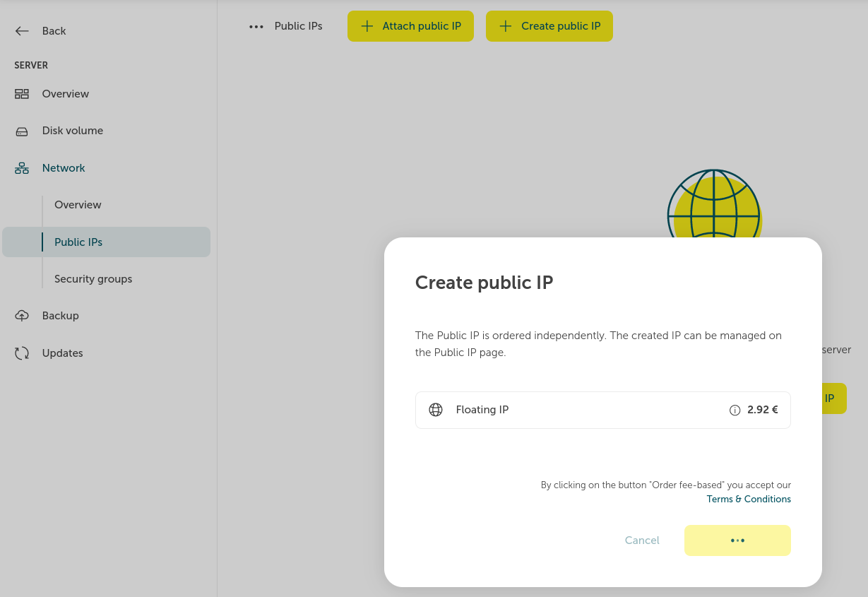868x597 pixels.
Task: Go to Security groups
Action: click(93, 279)
